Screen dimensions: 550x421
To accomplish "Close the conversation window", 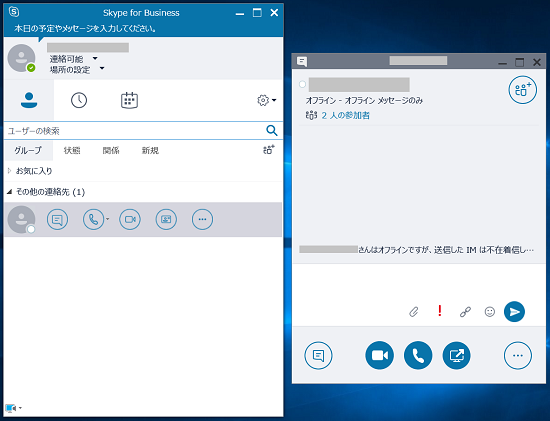I will coord(537,62).
